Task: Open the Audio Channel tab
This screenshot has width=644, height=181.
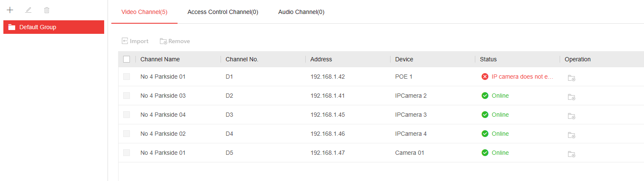Action: (x=301, y=12)
